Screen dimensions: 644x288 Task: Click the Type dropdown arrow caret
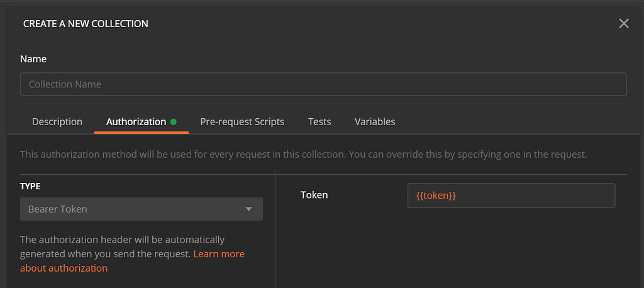pos(248,209)
